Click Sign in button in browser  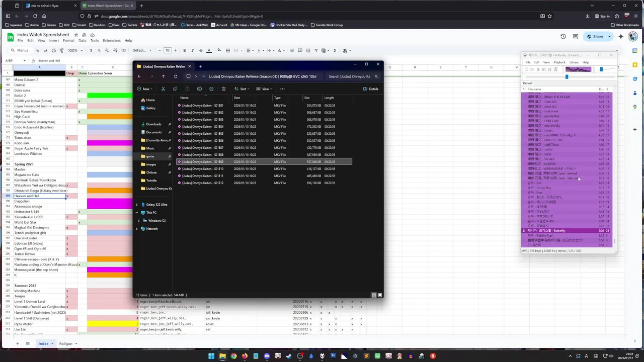coord(602,16)
